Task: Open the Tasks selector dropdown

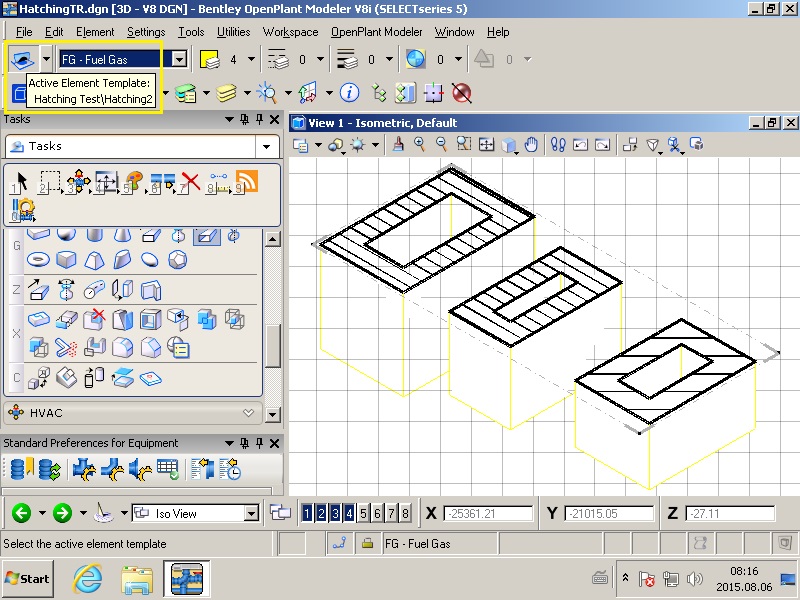Action: 266,147
